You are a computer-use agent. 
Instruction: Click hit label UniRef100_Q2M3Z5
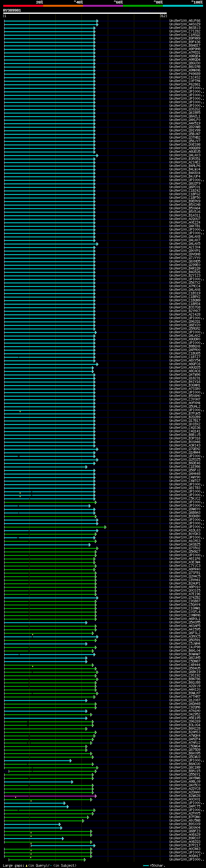(x=185, y=460)
